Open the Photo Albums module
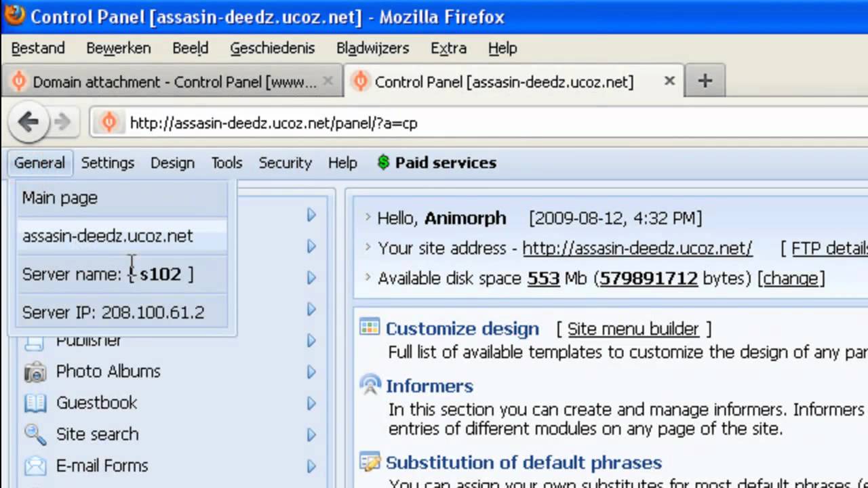Viewport: 868px width, 488px height. pyautogui.click(x=108, y=371)
